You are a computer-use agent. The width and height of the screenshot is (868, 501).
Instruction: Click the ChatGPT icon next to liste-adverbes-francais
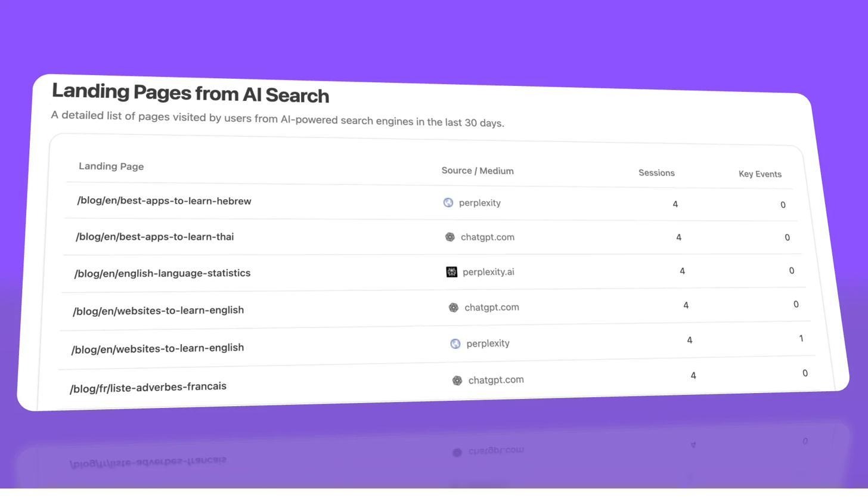point(457,380)
